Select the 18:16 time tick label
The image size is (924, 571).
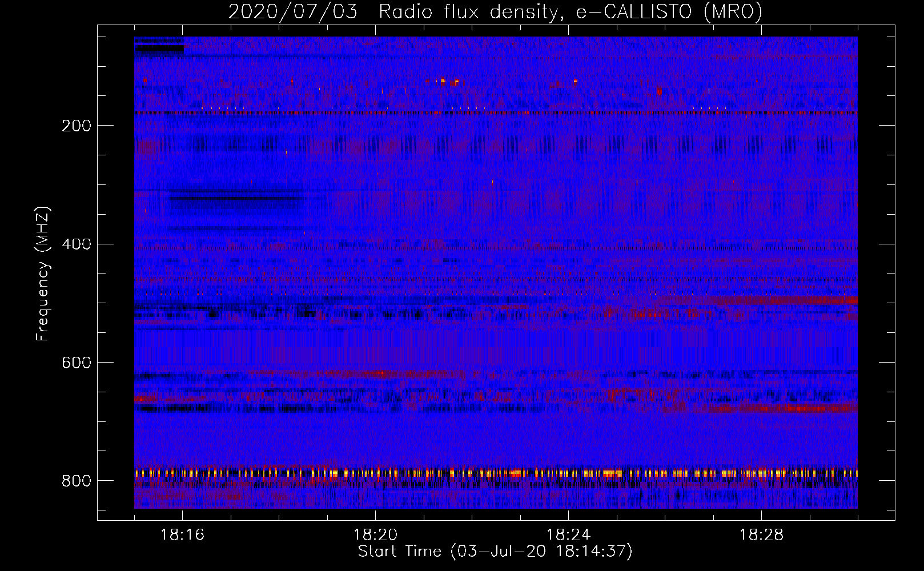(x=182, y=534)
